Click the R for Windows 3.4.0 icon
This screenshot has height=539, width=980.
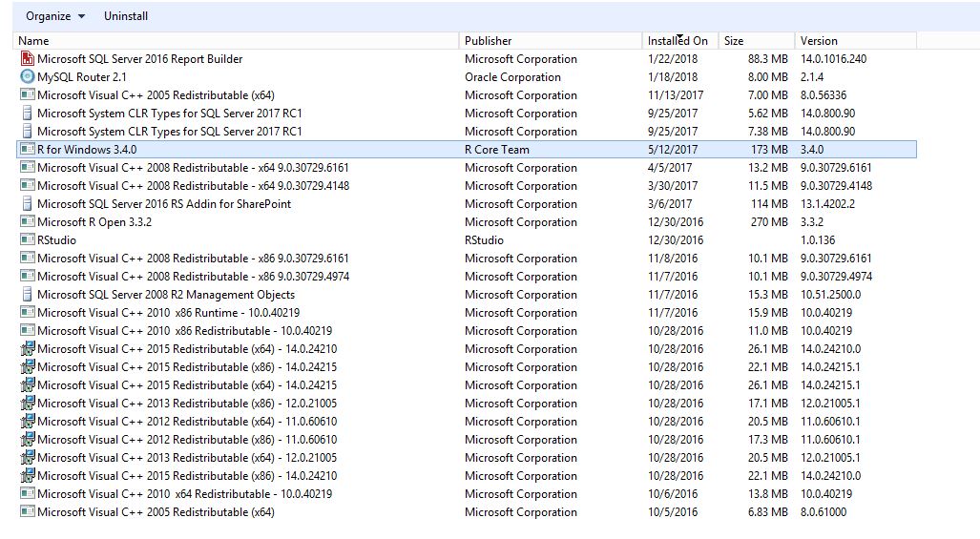pyautogui.click(x=27, y=149)
